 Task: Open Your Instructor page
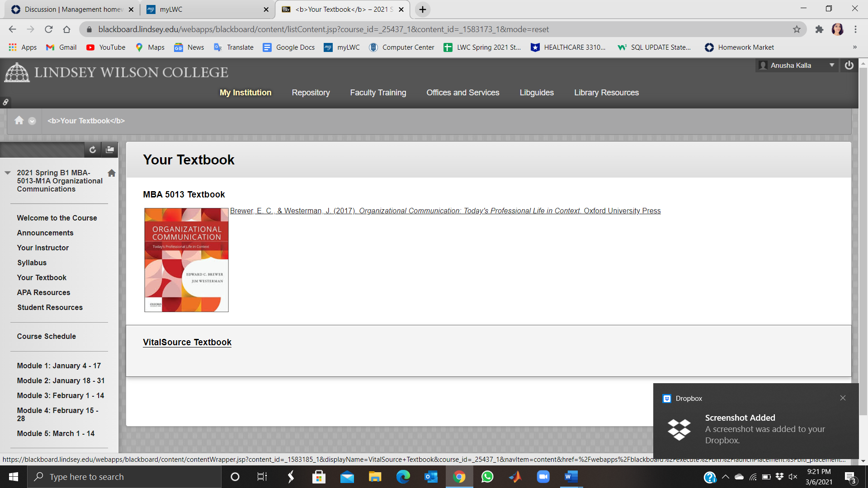tap(43, 248)
